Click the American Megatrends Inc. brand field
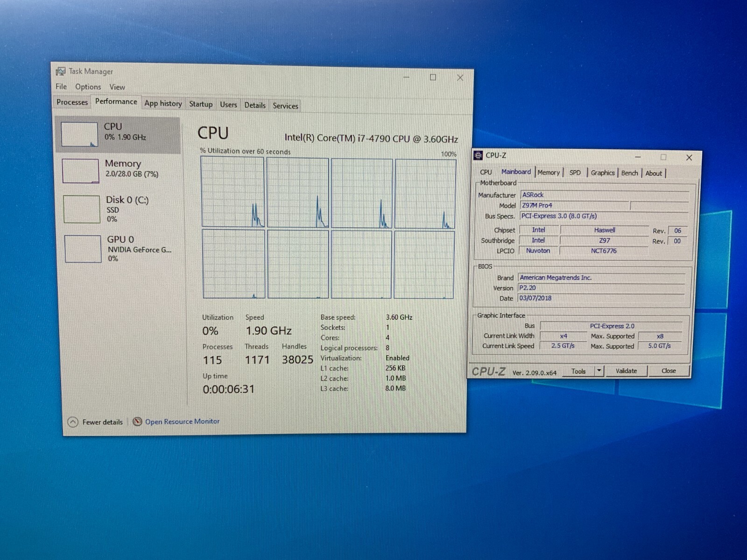747x560 pixels. click(602, 278)
